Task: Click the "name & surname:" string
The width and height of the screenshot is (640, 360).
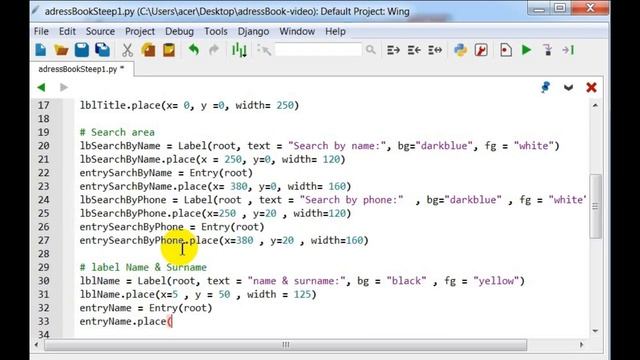Action: 297,281
